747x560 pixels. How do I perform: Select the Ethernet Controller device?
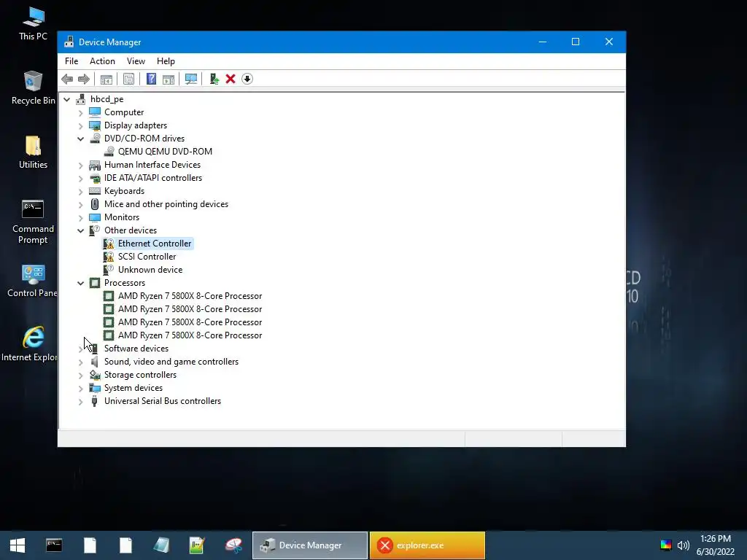(x=155, y=244)
